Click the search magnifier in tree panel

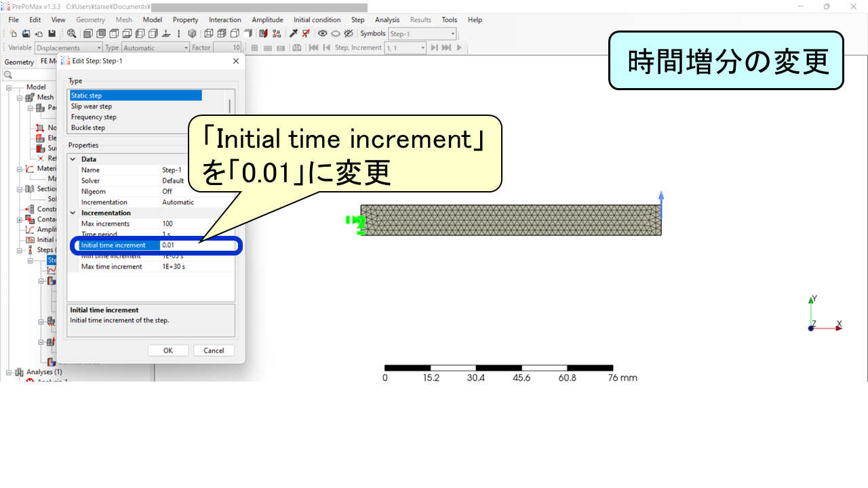[7, 75]
